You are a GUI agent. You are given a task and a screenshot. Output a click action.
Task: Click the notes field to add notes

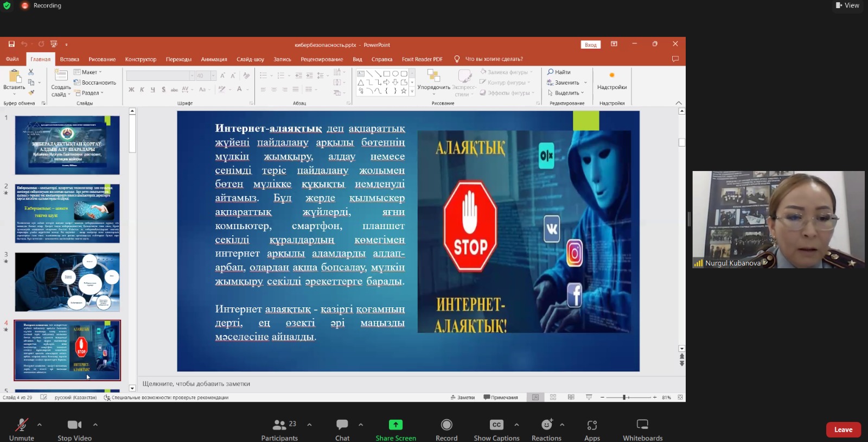coord(407,383)
